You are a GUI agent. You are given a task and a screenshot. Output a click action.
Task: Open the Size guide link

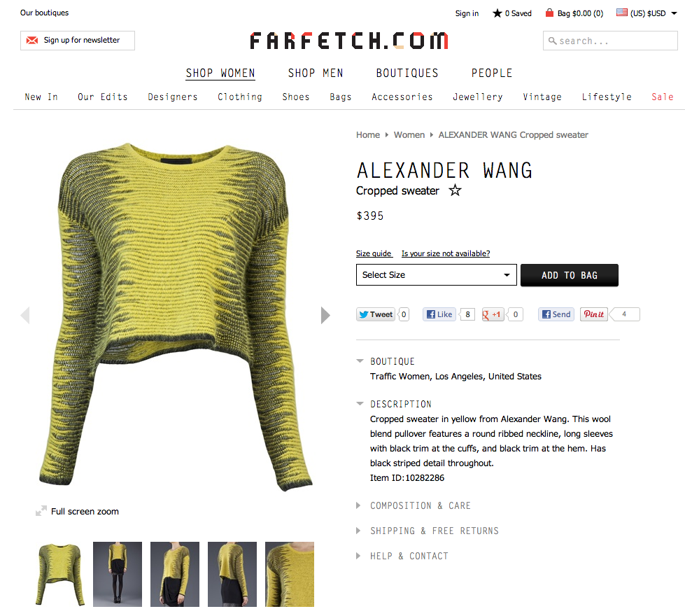374,253
